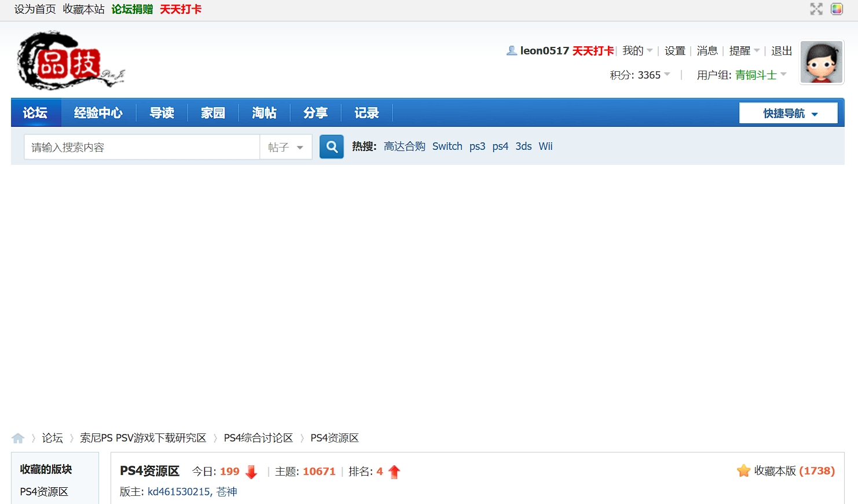Click the search content input field
The height and width of the screenshot is (504, 858).
[141, 148]
